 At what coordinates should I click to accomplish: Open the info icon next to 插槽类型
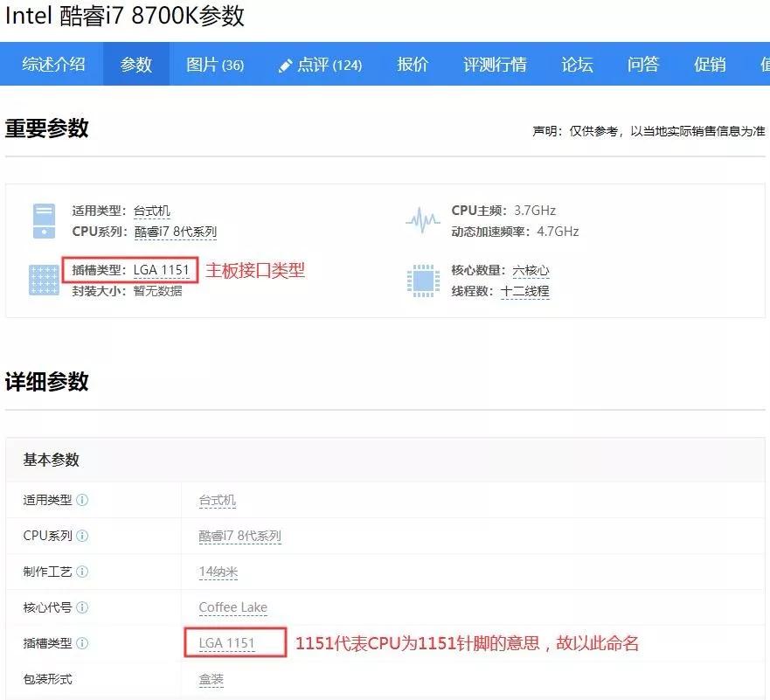83,643
